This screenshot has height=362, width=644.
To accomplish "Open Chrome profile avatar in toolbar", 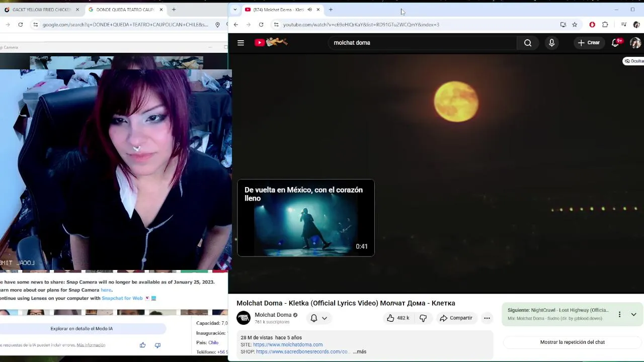I will pos(636,25).
